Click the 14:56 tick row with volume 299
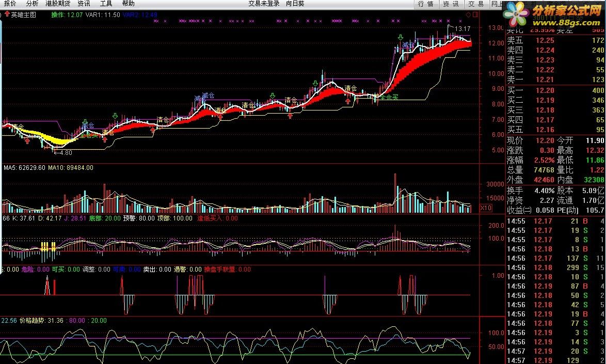Image resolution: width=606 pixels, height=364 pixels. tap(555, 267)
